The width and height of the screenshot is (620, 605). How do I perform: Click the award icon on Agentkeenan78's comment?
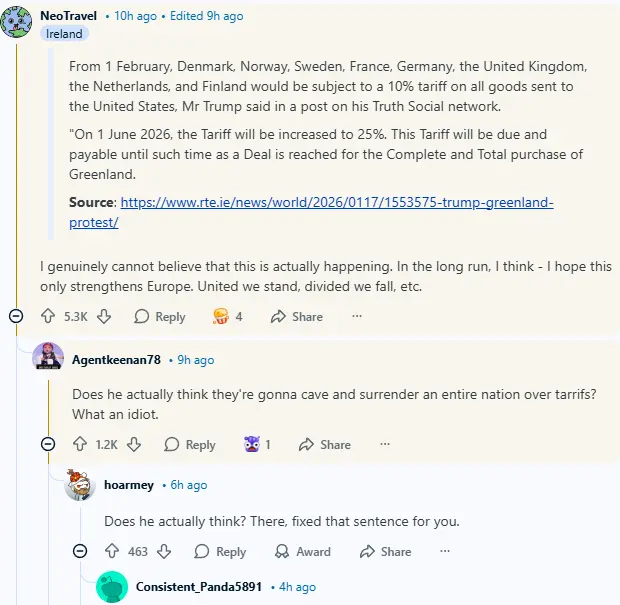[x=252, y=444]
